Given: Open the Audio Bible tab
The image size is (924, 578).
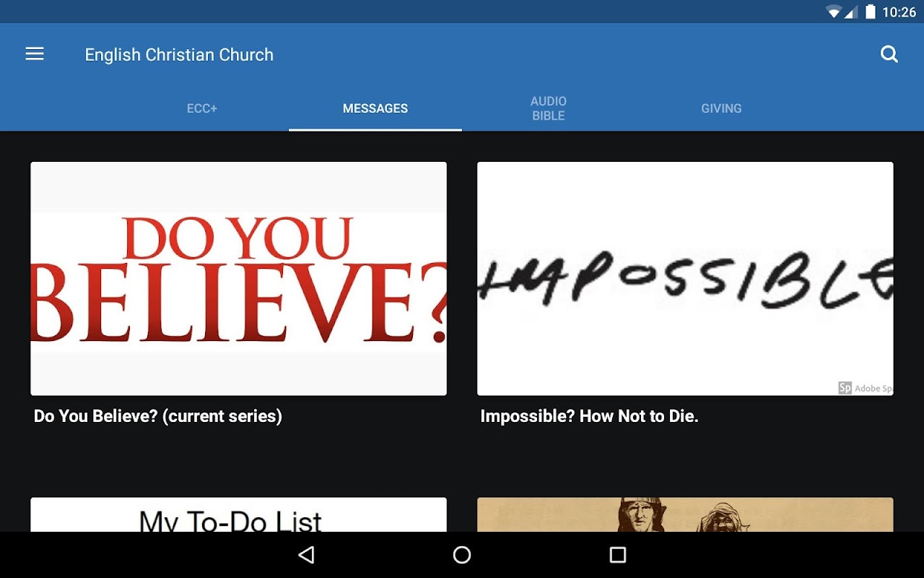Looking at the screenshot, I should tap(549, 108).
